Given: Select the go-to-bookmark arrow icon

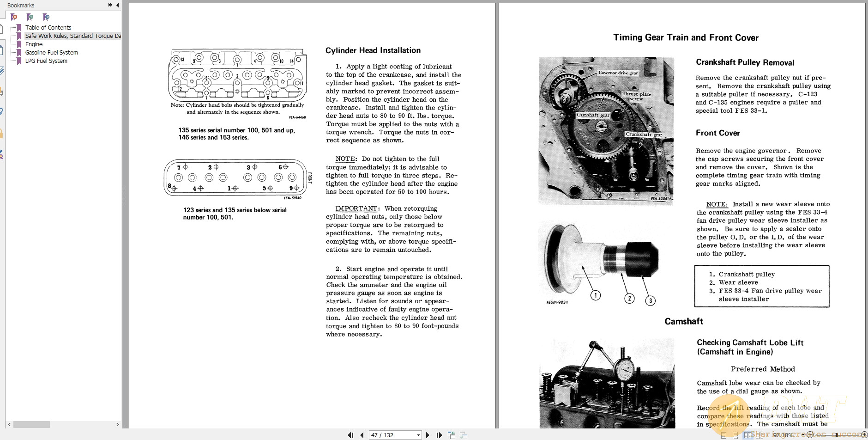Looking at the screenshot, I should click(x=46, y=17).
